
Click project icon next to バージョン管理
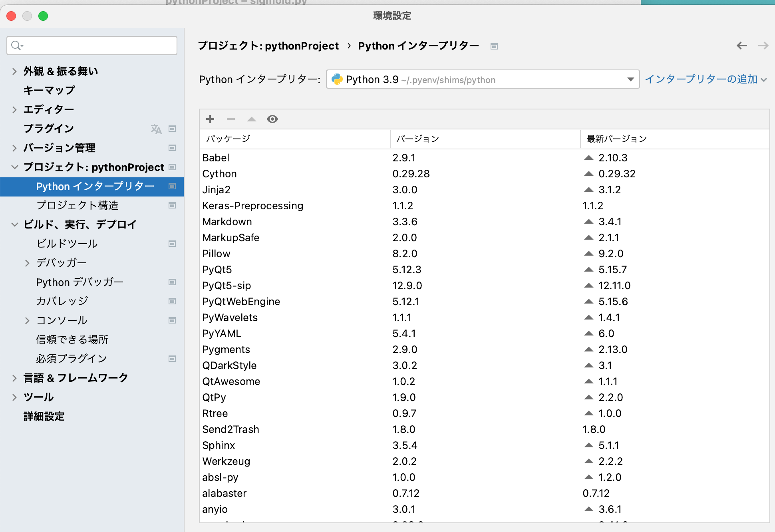pyautogui.click(x=172, y=148)
